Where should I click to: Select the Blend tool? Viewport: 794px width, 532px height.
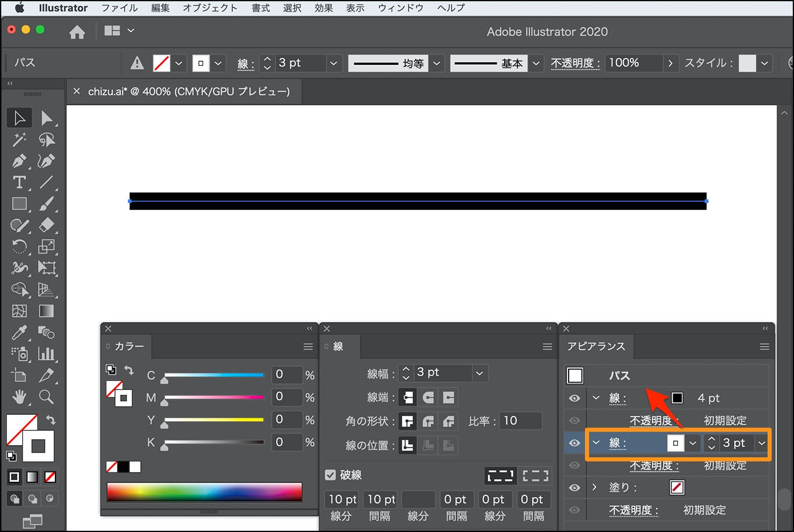(47, 332)
